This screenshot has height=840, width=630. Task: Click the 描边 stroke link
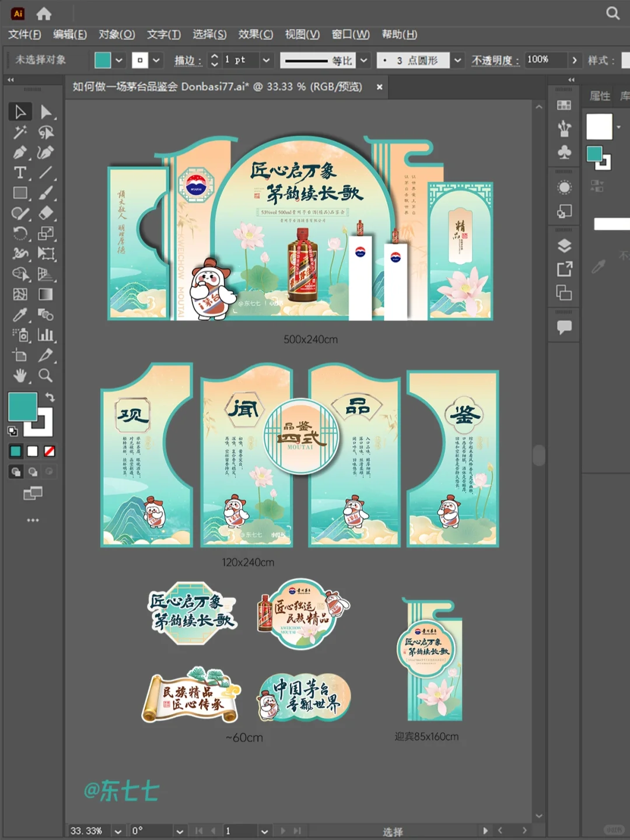click(x=188, y=60)
